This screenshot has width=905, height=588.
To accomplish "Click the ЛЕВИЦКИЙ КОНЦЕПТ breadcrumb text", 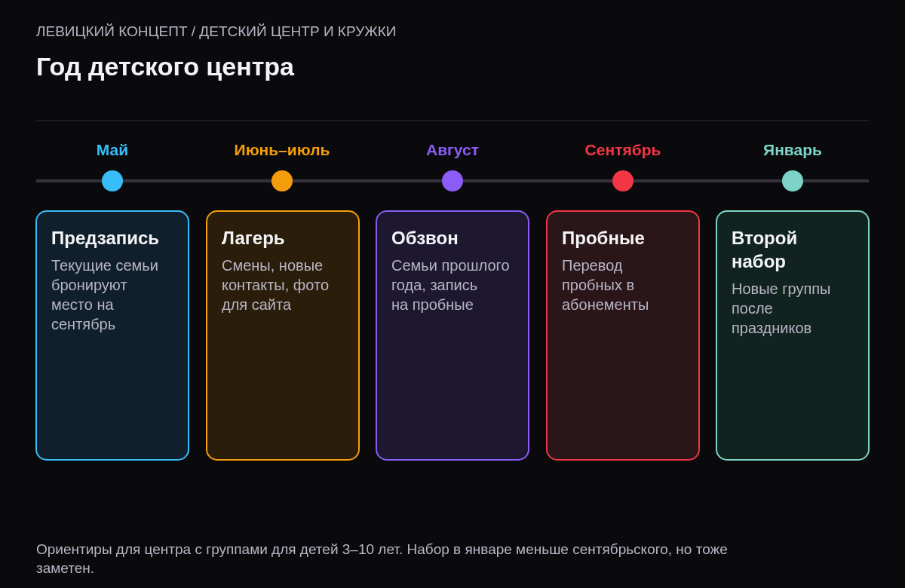I will pyautogui.click(x=112, y=32).
